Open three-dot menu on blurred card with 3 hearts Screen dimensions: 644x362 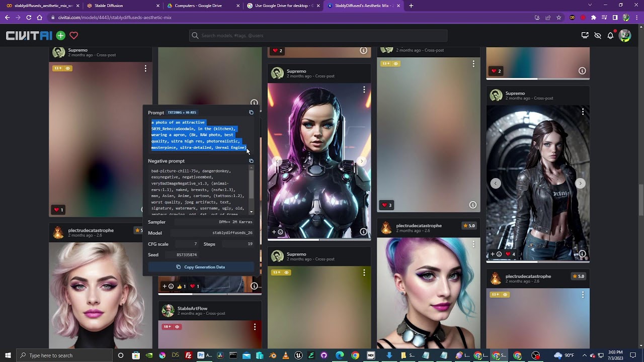tap(473, 64)
